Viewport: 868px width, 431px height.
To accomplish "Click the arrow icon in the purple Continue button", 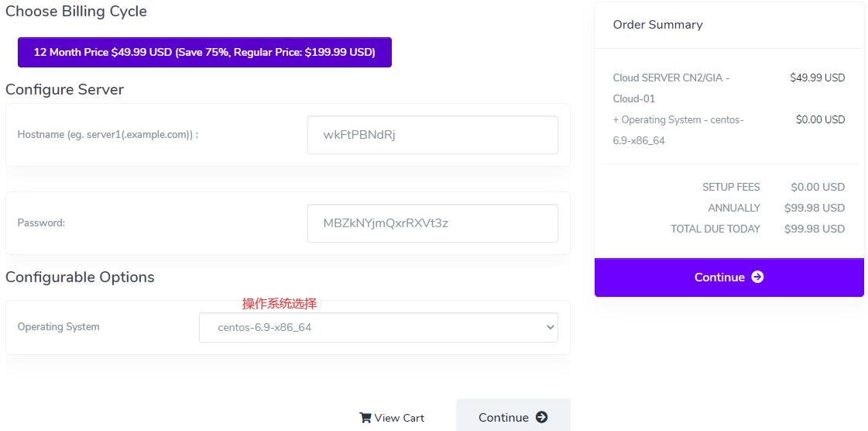I will coord(757,277).
